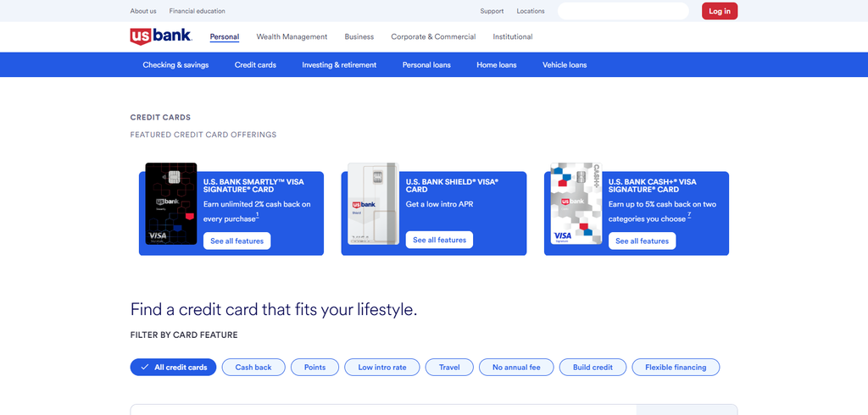868x415 pixels.
Task: Click footnote 1 on Smartly card text
Action: (258, 214)
